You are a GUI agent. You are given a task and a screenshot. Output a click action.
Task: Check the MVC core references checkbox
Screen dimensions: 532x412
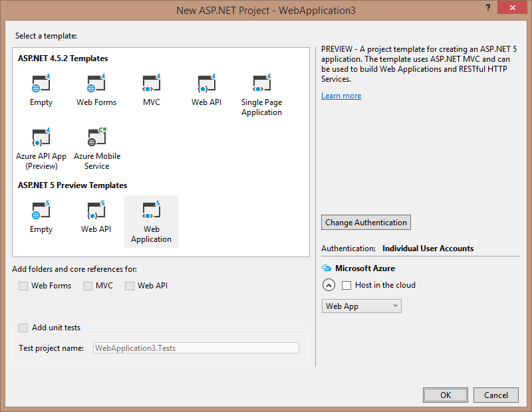tap(88, 286)
